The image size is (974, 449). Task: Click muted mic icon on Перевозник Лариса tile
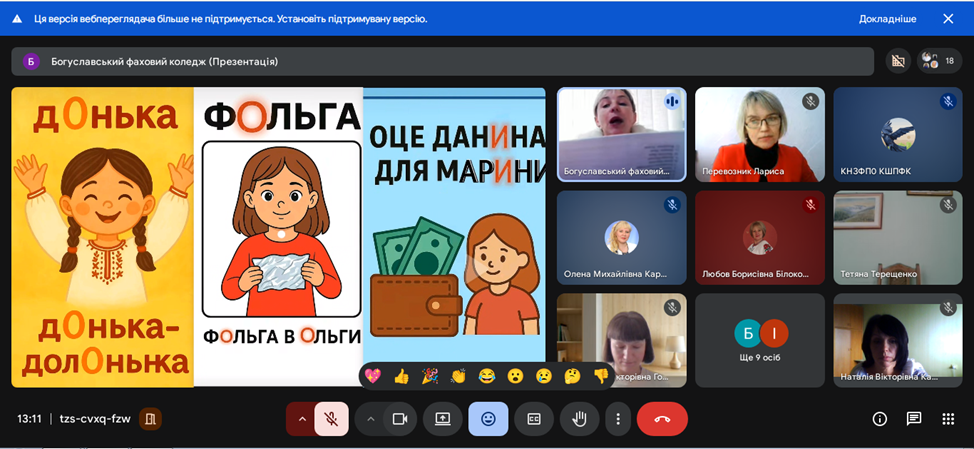(x=810, y=101)
